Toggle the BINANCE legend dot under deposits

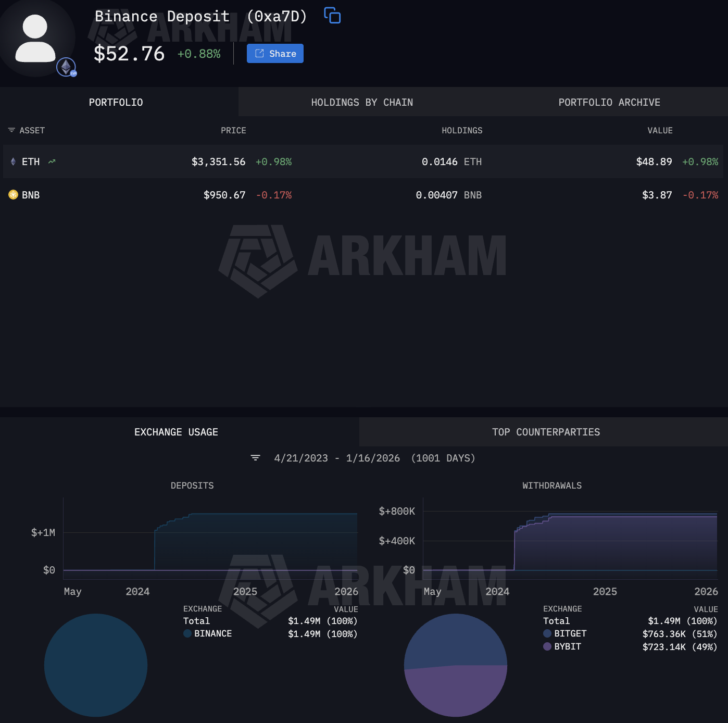pos(187,634)
